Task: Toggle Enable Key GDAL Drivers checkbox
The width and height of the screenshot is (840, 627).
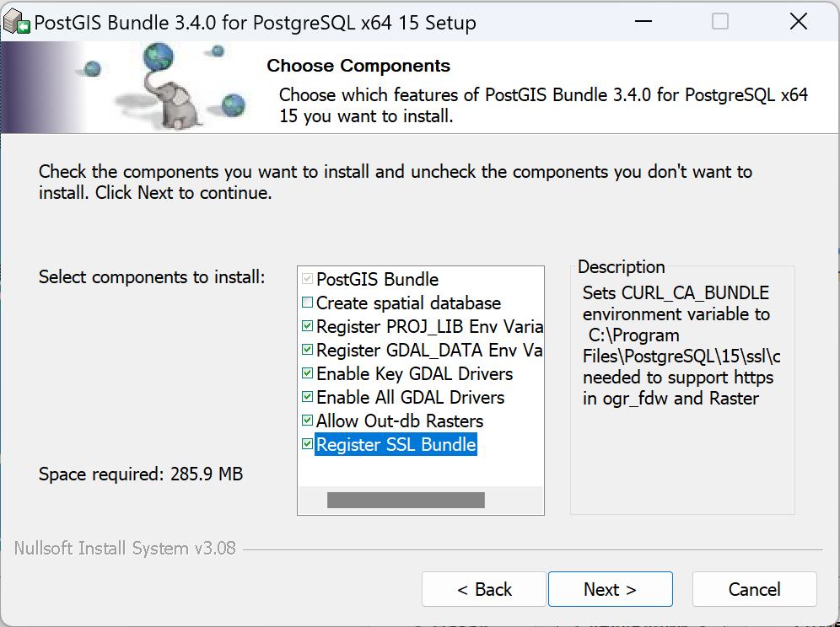Action: click(x=308, y=373)
